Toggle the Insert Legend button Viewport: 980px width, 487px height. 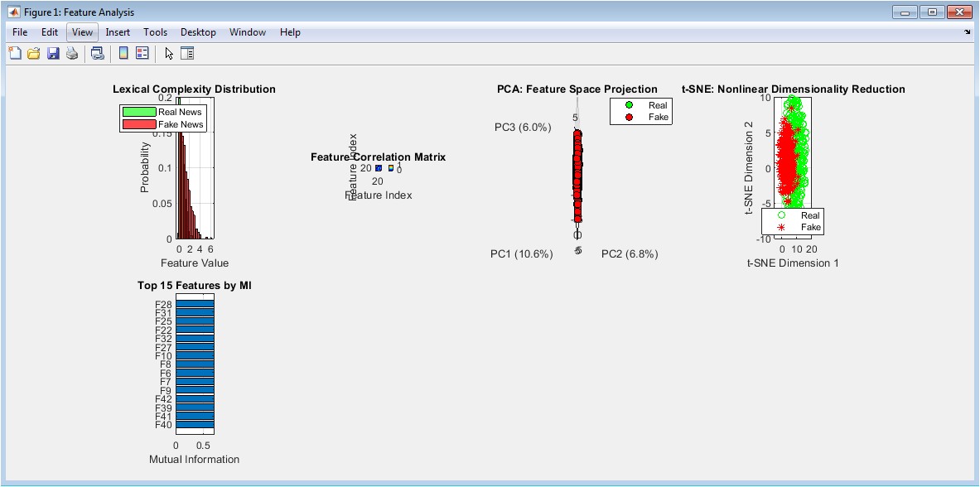tap(142, 54)
